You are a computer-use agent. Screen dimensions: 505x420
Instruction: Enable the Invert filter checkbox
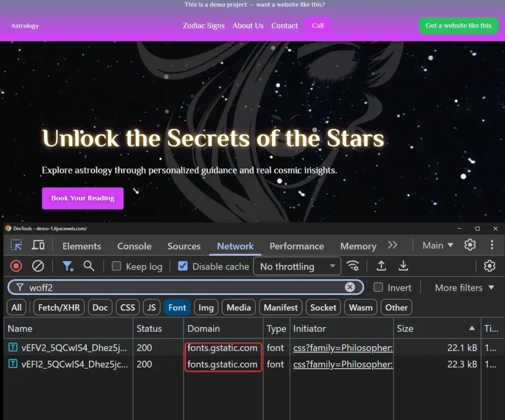click(378, 287)
